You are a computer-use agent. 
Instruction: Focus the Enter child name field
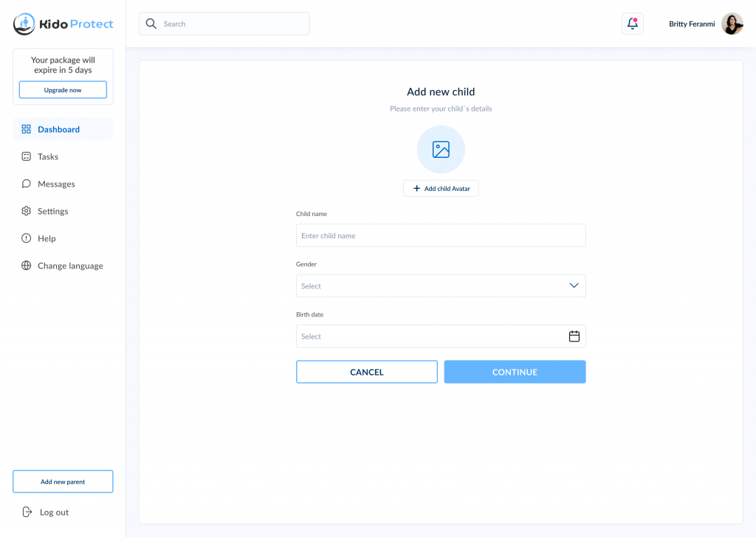[441, 236]
